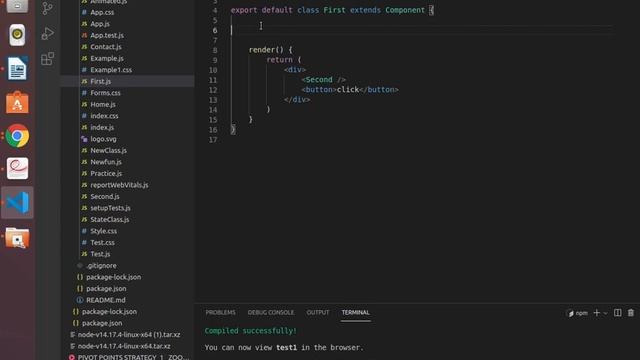Click the render() method text on line 8
This screenshot has width=640, height=360.
266,50
